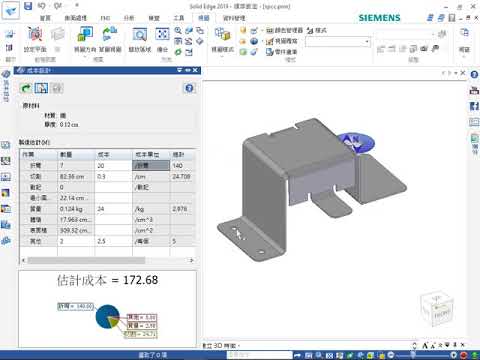Screen dimensions: 480x360
Task: Adjust the zoom slider in status bar
Action: click(x=413, y=354)
